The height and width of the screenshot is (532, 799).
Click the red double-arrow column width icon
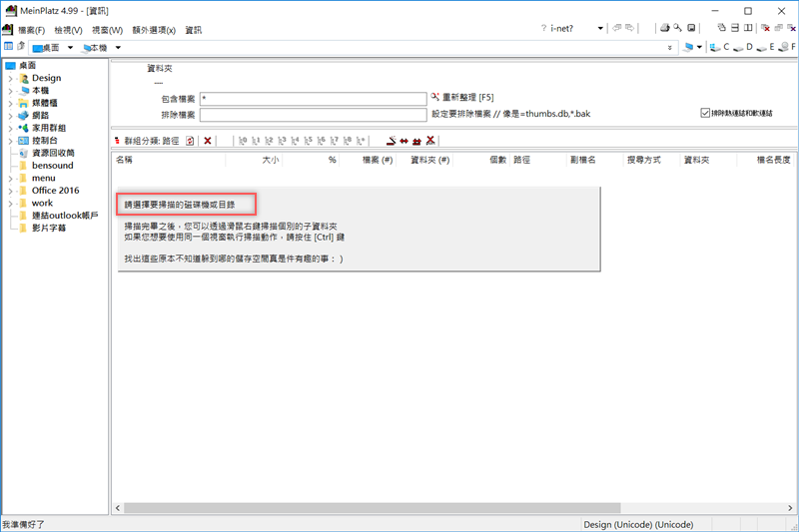[x=404, y=141]
